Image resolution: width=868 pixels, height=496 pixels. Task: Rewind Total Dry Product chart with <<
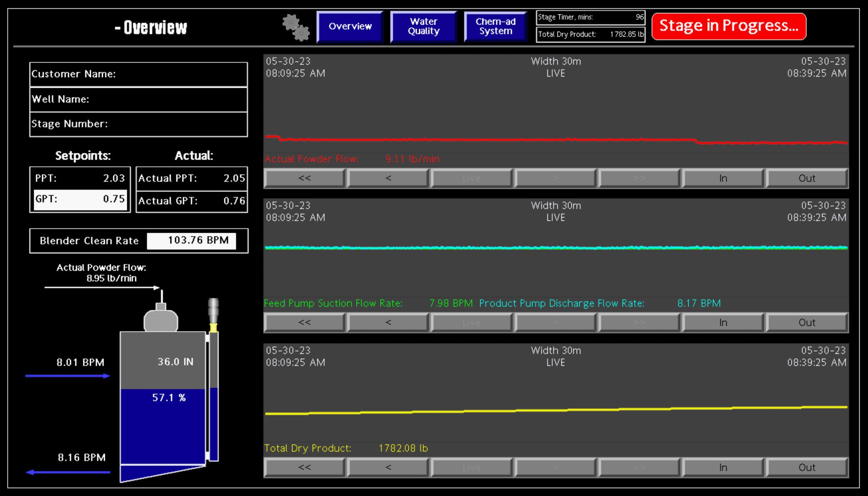pyautogui.click(x=305, y=468)
